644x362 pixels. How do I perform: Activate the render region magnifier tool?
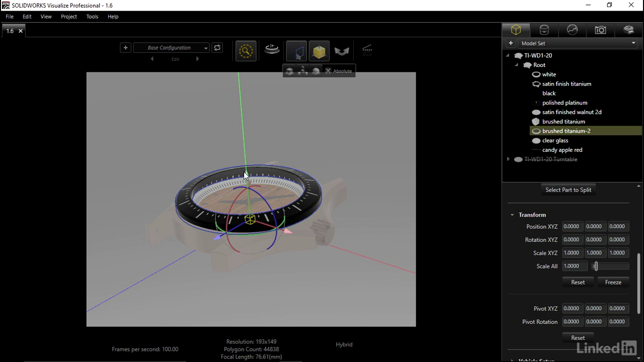tap(246, 51)
